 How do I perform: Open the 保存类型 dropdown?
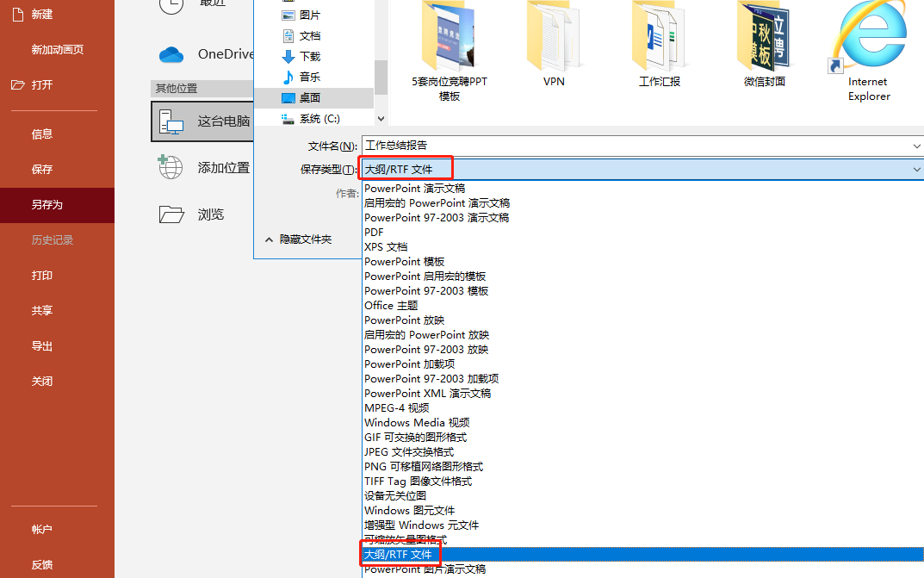915,168
